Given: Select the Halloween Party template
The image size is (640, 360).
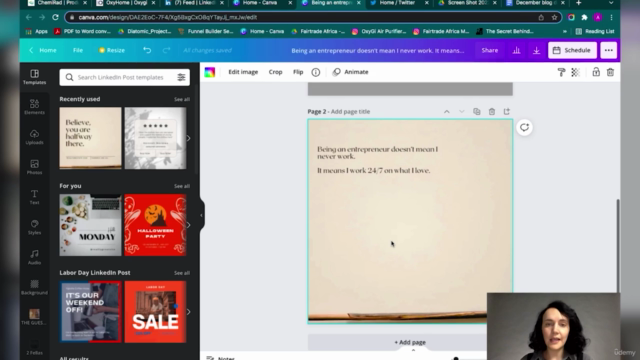Looking at the screenshot, I should [x=155, y=225].
